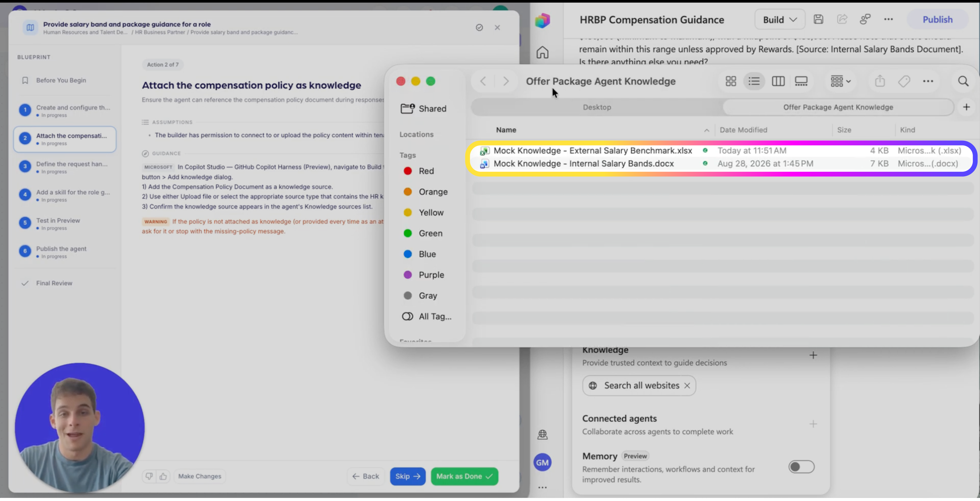The height and width of the screenshot is (501, 980).
Task: Select step 4 Add a skill for the role
Action: point(65,196)
